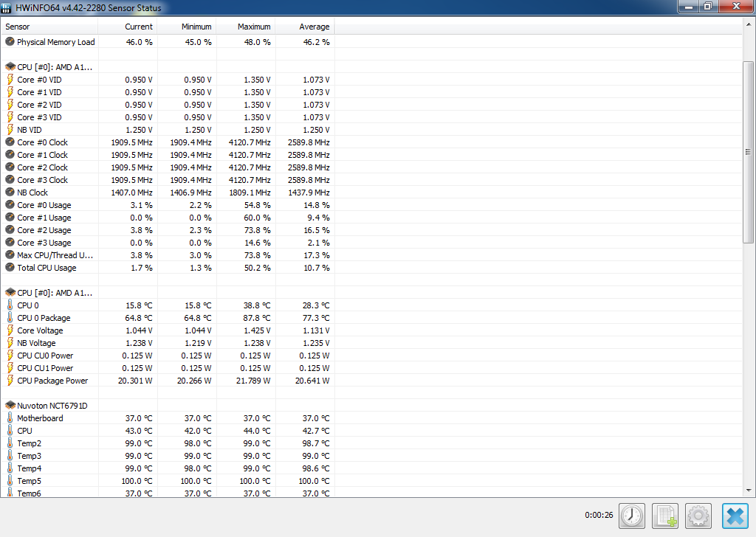This screenshot has width=756, height=537.
Task: Select the Temp4 row label
Action: (x=30, y=468)
